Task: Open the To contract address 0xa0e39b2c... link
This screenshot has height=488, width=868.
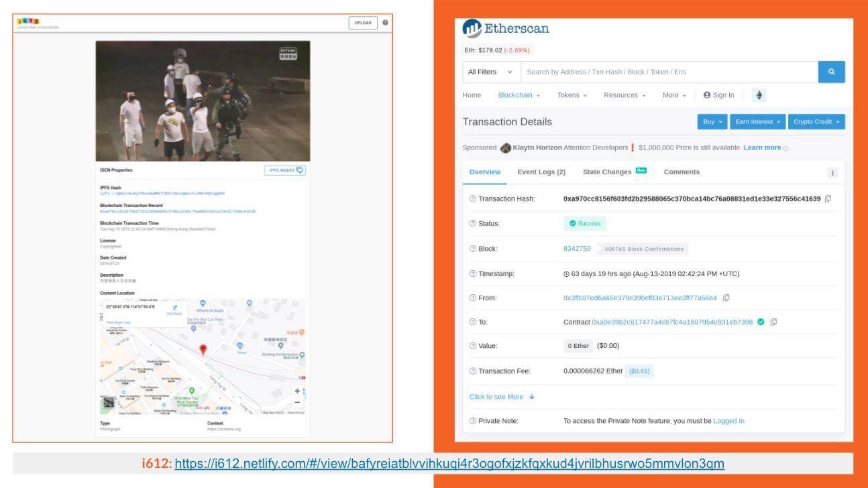Action: (672, 322)
